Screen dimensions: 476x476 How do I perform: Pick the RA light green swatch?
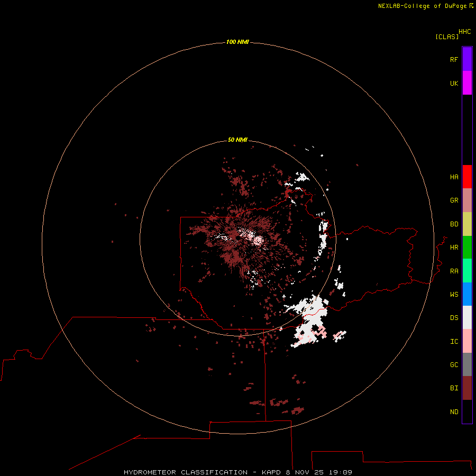(467, 271)
